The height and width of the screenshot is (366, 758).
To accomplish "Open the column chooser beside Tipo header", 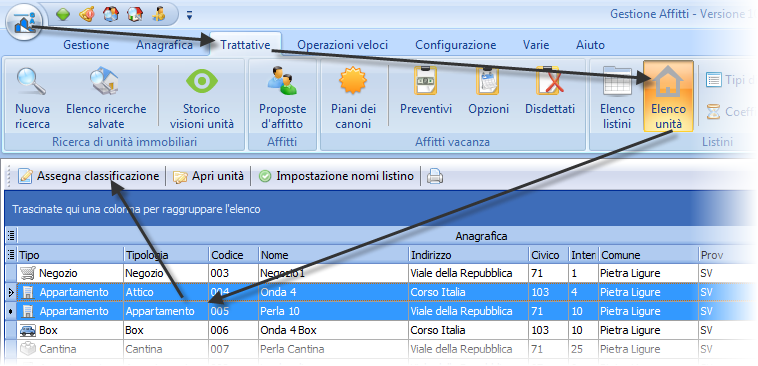I will pos(11,254).
